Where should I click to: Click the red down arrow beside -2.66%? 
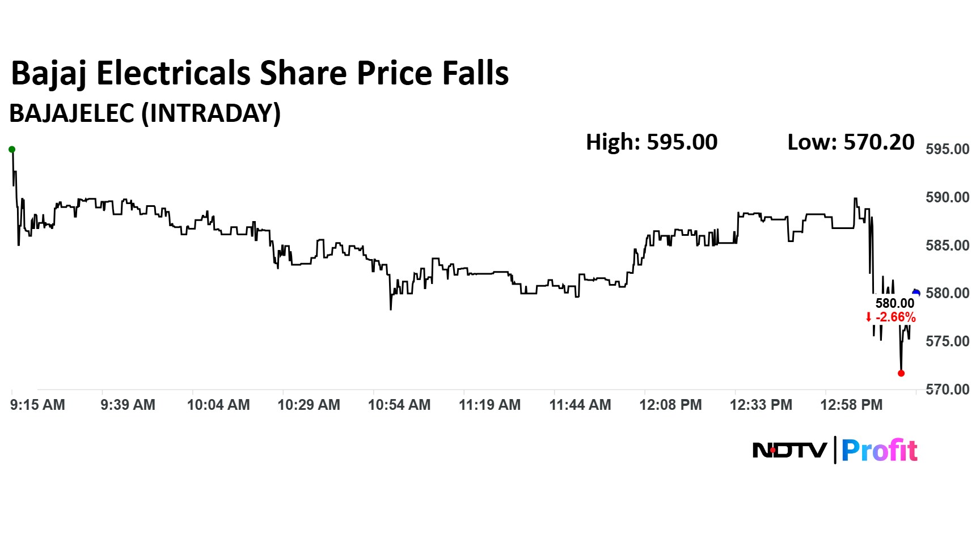868,317
